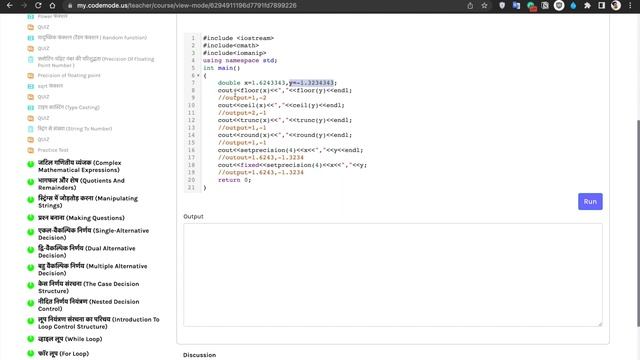This screenshot has height=360, width=640.
Task: Click the 'int main()' code line
Action: (221, 68)
